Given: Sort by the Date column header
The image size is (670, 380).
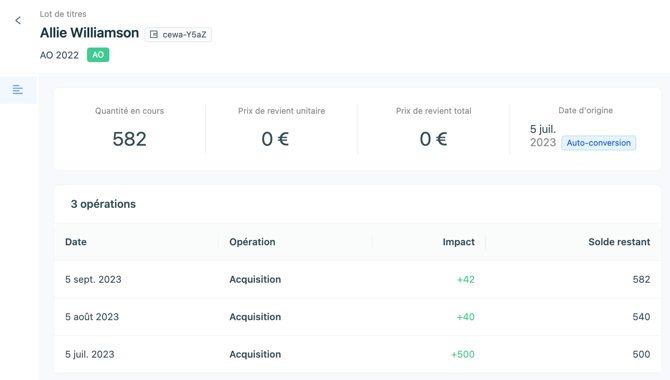Looking at the screenshot, I should (x=76, y=242).
